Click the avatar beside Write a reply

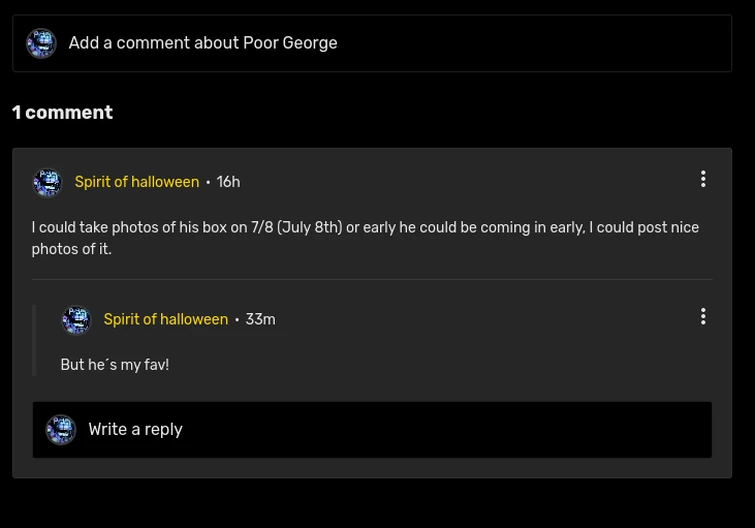coord(60,429)
